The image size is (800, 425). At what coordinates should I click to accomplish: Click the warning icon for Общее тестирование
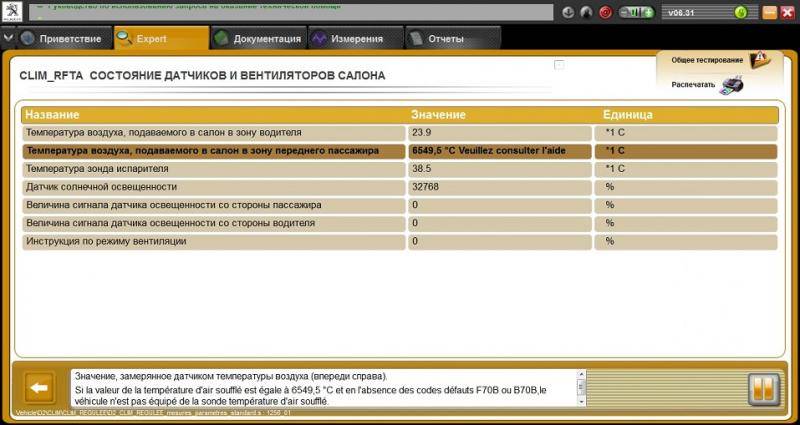pos(760,60)
